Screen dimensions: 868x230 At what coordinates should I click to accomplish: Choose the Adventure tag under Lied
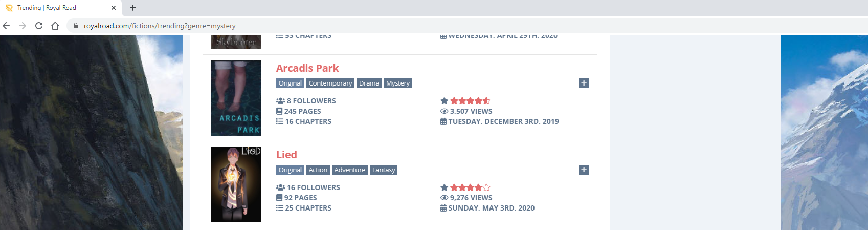point(349,170)
